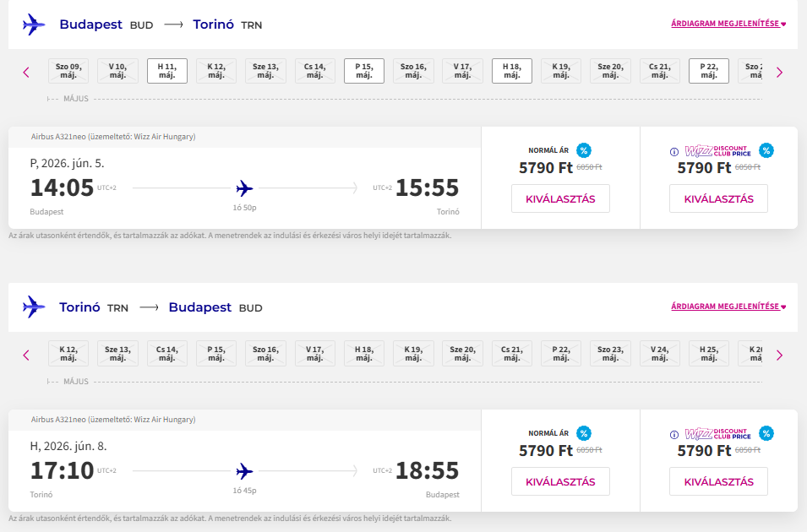This screenshot has width=807, height=532.
Task: Expand Árdiagram megjelenítése for Budapest–Torinó
Action: pos(728,24)
